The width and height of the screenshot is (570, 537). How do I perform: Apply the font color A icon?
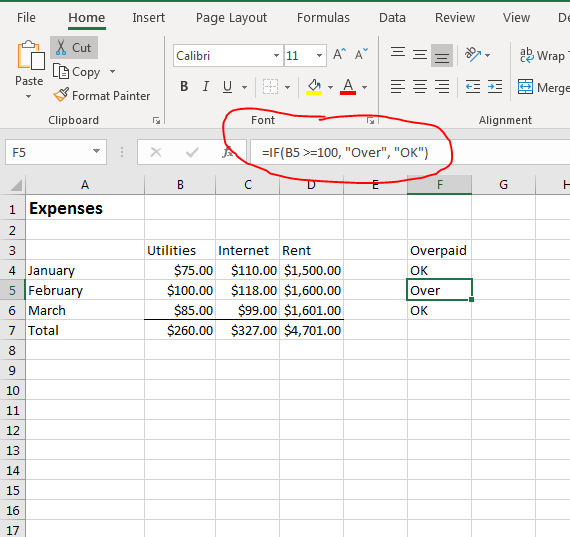pos(348,87)
